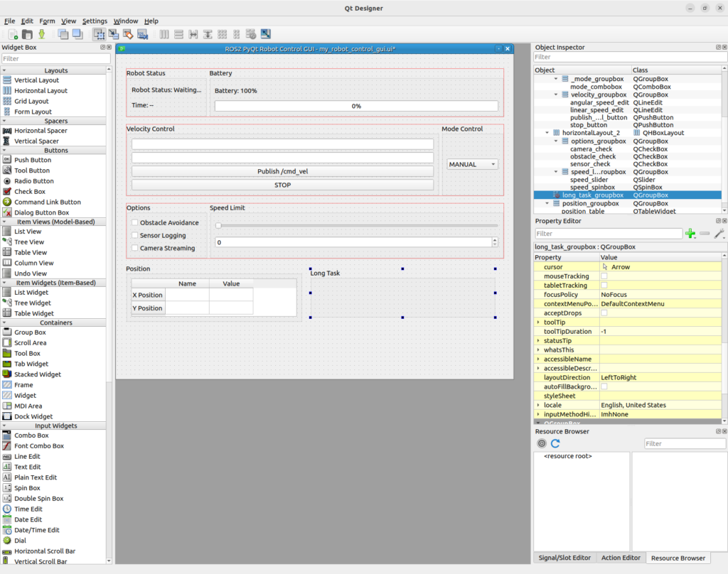Increment the speed spin box up arrow
Image resolution: width=728 pixels, height=574 pixels.
pos(495,239)
